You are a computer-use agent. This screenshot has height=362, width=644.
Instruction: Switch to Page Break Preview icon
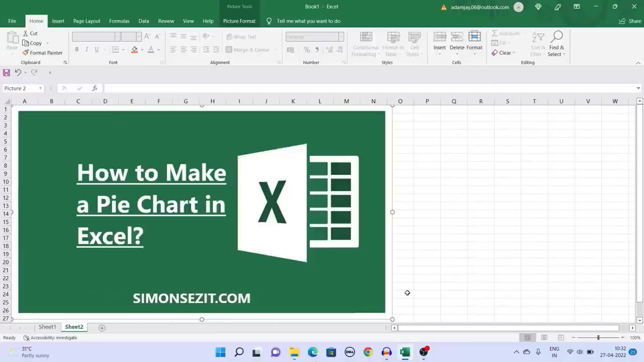[x=560, y=337]
